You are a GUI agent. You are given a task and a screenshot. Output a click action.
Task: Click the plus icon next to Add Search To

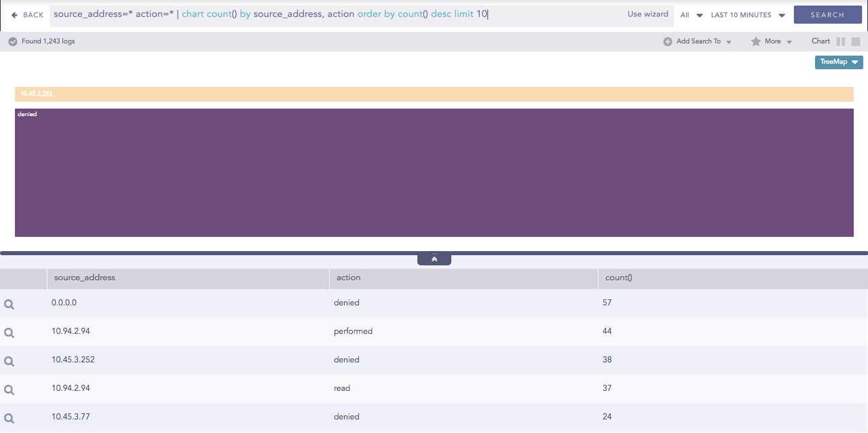[668, 41]
